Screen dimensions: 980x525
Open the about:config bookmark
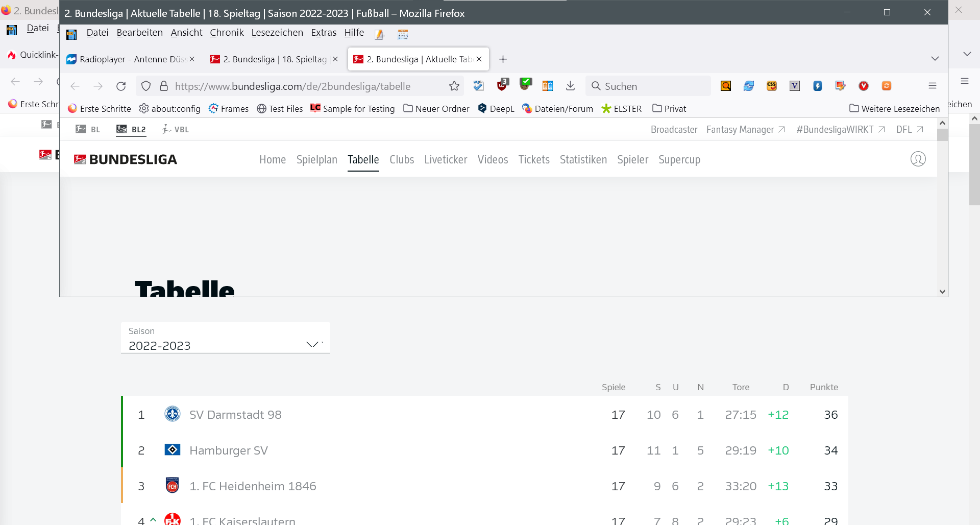click(170, 109)
